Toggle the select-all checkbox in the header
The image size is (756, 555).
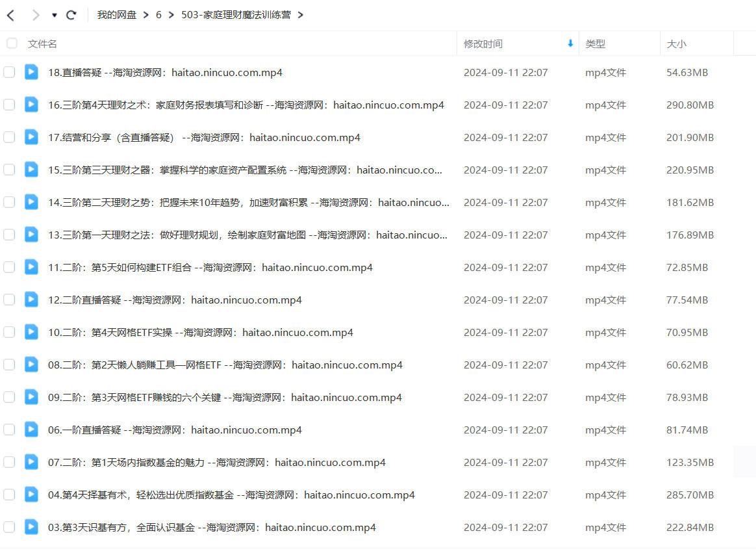12,44
